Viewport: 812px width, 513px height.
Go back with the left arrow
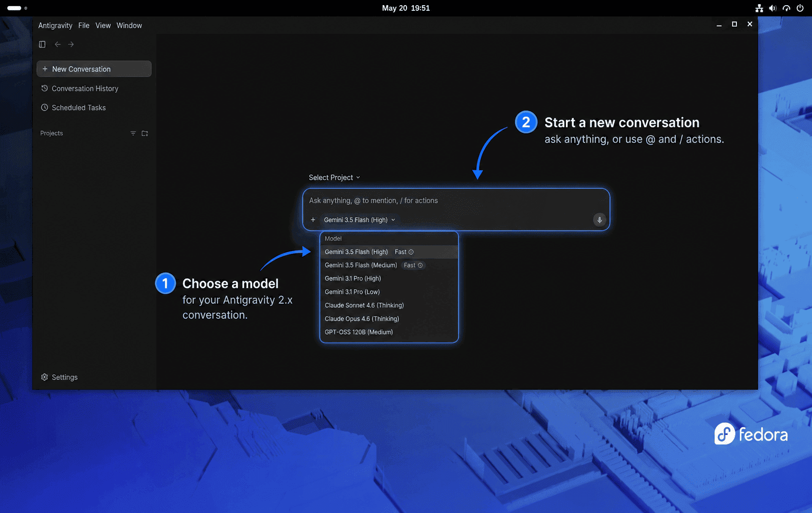point(58,44)
